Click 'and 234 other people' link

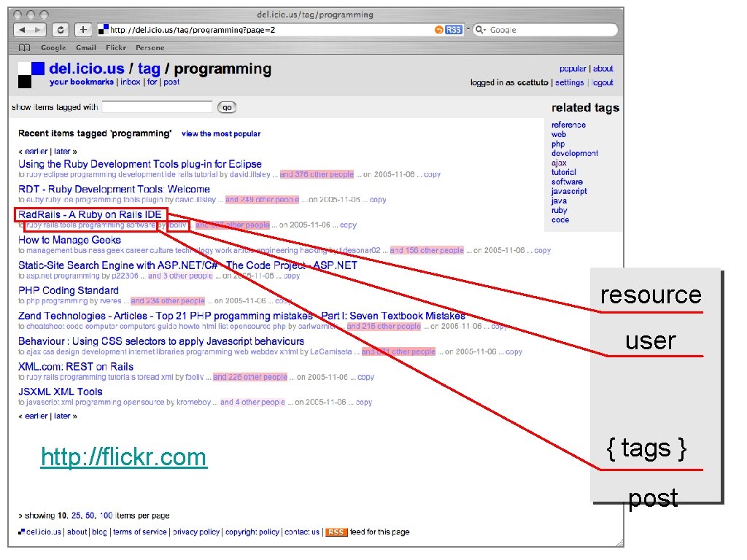168,301
